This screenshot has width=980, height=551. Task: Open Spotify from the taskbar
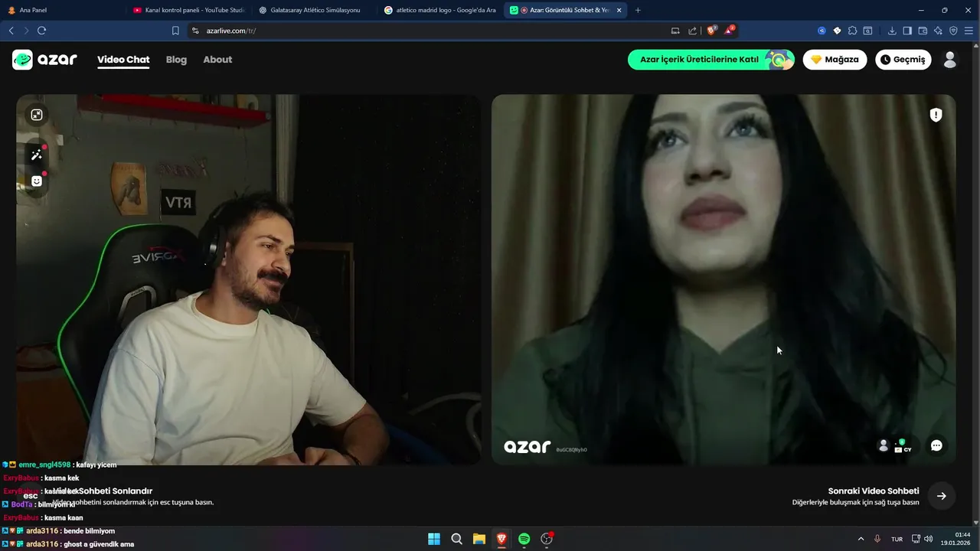tap(524, 539)
